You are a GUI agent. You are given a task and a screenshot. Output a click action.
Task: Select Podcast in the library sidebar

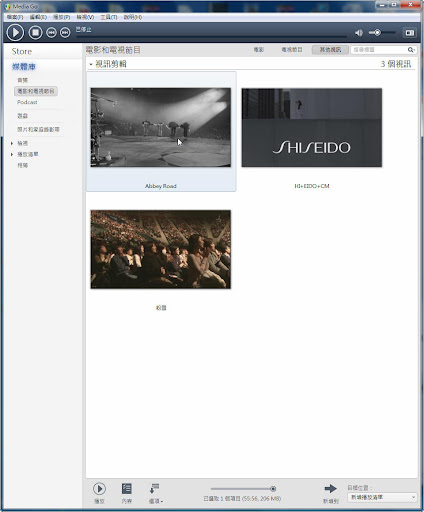[27, 102]
